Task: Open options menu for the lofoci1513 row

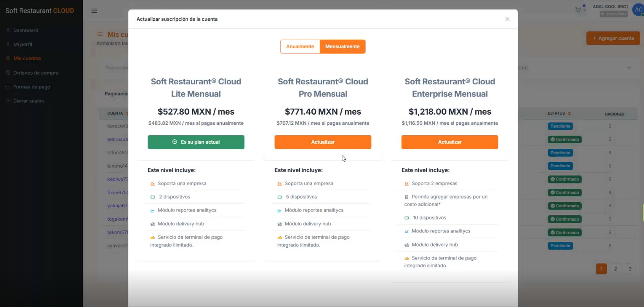Action: coord(610,153)
